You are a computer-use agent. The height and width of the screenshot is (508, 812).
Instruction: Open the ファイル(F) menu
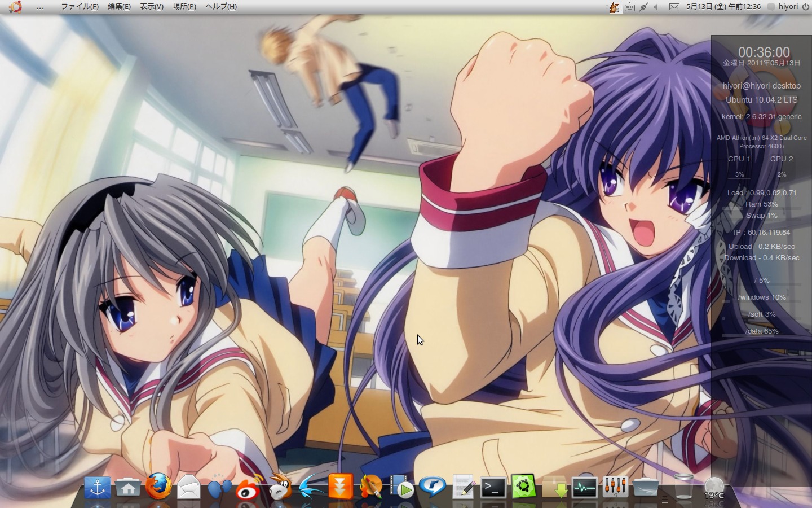(x=80, y=7)
